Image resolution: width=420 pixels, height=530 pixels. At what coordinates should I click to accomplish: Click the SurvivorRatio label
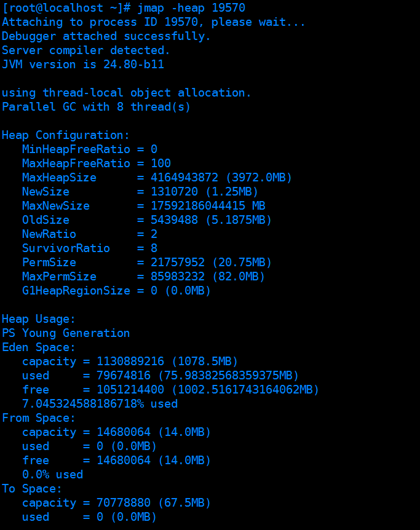[66, 248]
